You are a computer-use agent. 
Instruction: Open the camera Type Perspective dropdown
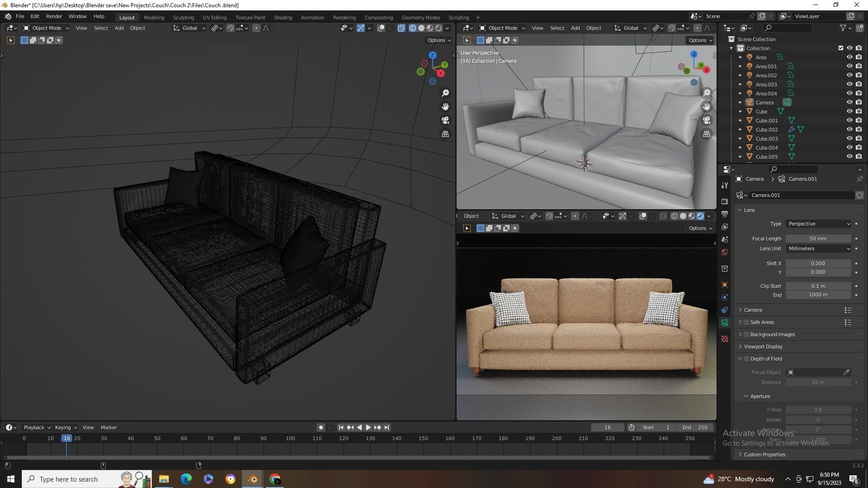(818, 224)
